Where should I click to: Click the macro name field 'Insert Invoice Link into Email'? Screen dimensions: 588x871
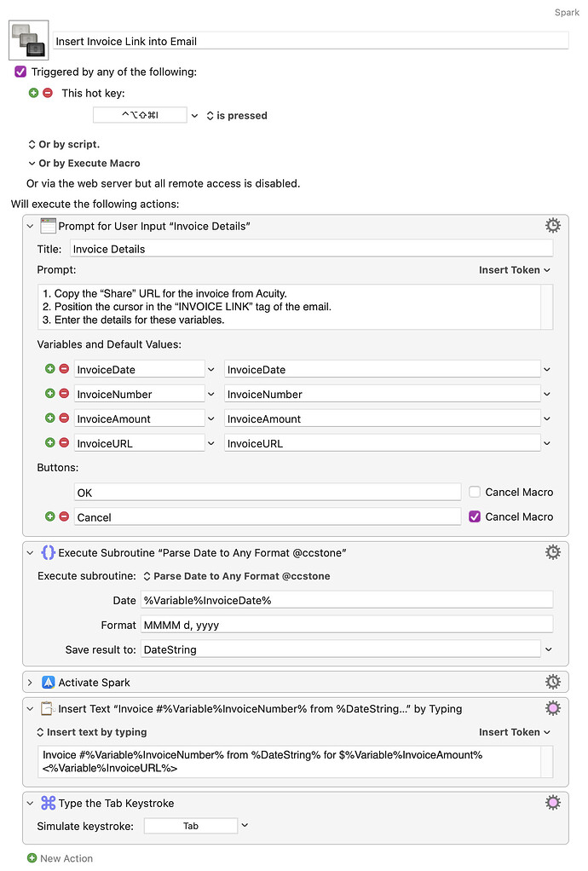tap(311, 41)
